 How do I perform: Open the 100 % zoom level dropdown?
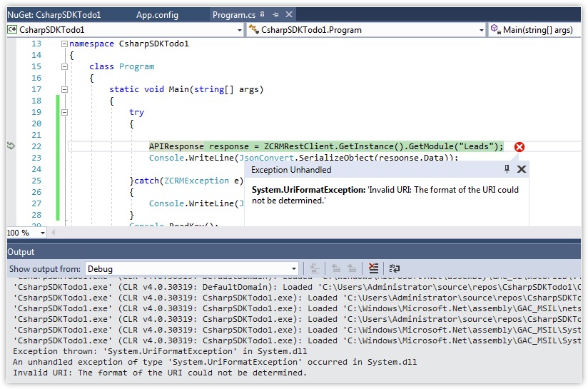(x=43, y=233)
